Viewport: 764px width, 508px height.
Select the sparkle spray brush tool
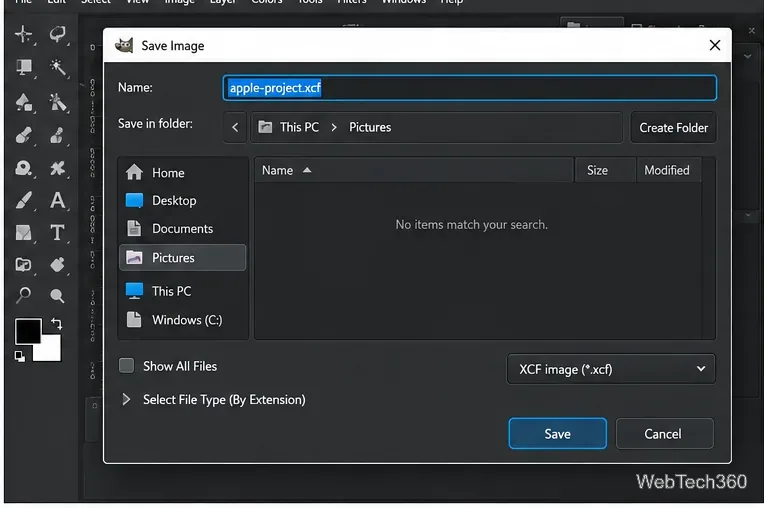click(57, 102)
